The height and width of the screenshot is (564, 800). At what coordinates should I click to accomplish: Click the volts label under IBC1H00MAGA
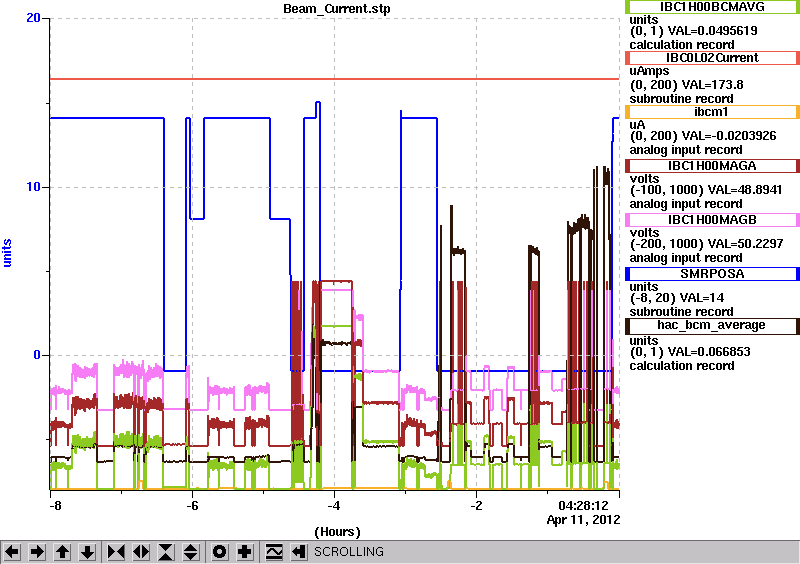644,179
